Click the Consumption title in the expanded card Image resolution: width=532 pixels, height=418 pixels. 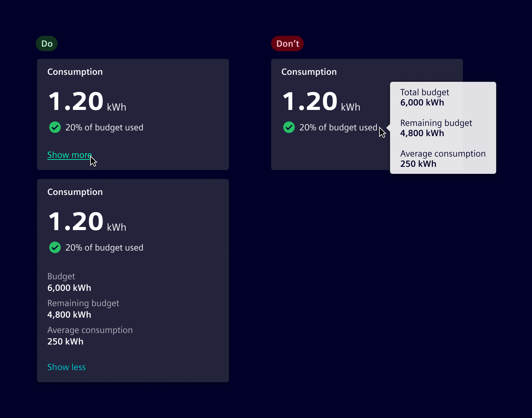(x=75, y=192)
